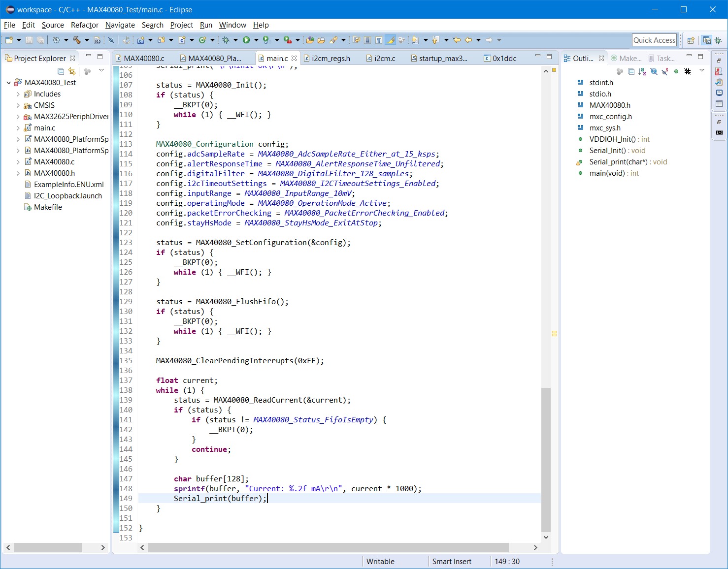Click the Previous Annotation toolbar icon
728x569 pixels.
pyautogui.click(x=435, y=40)
